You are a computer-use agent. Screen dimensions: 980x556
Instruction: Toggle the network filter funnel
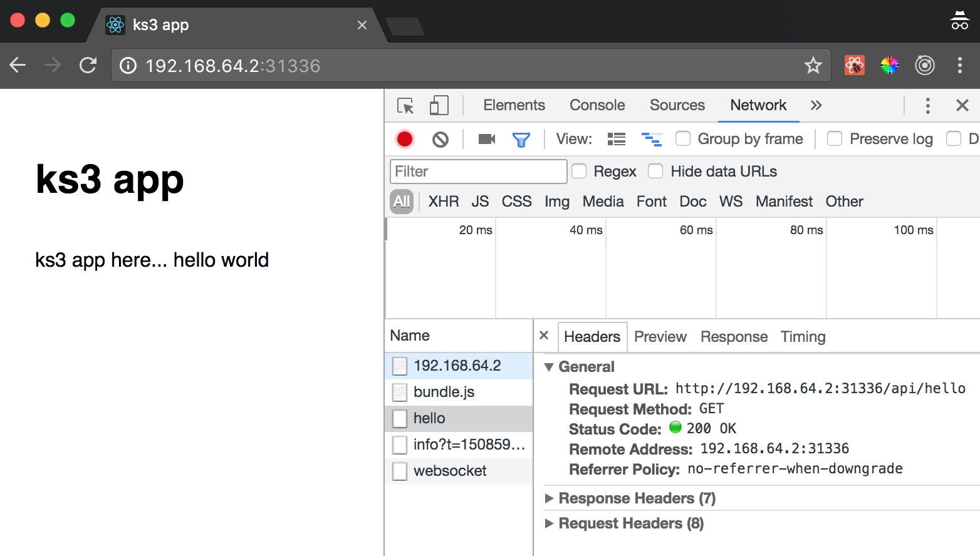521,140
